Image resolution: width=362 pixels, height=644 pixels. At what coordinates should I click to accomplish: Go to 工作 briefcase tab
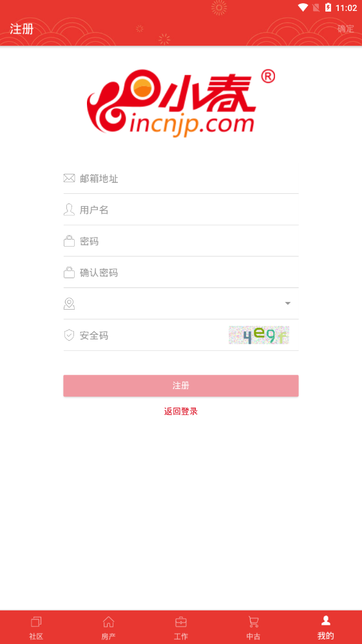(x=181, y=627)
